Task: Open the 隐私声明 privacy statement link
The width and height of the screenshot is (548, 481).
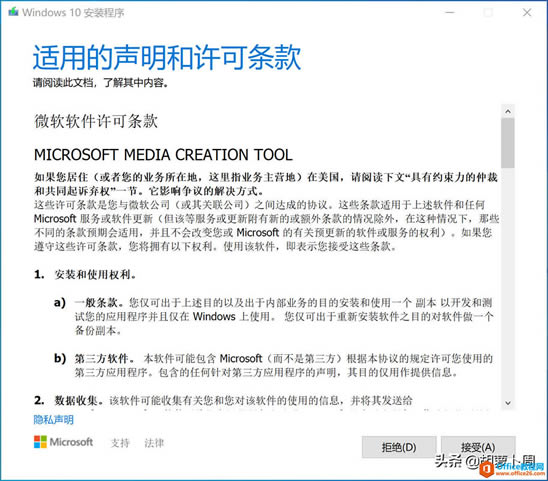Action: (x=53, y=419)
